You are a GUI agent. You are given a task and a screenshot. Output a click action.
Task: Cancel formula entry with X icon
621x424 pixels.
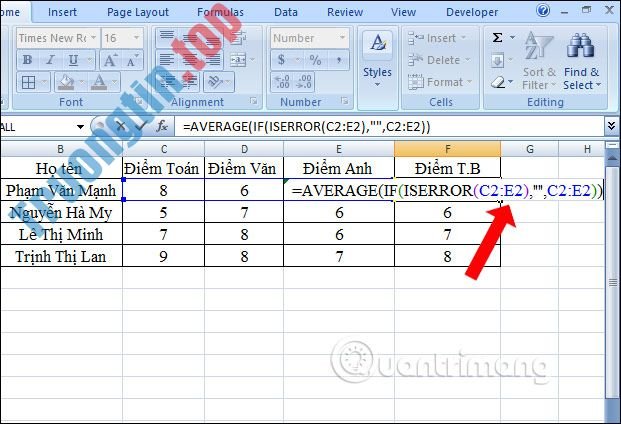121,127
